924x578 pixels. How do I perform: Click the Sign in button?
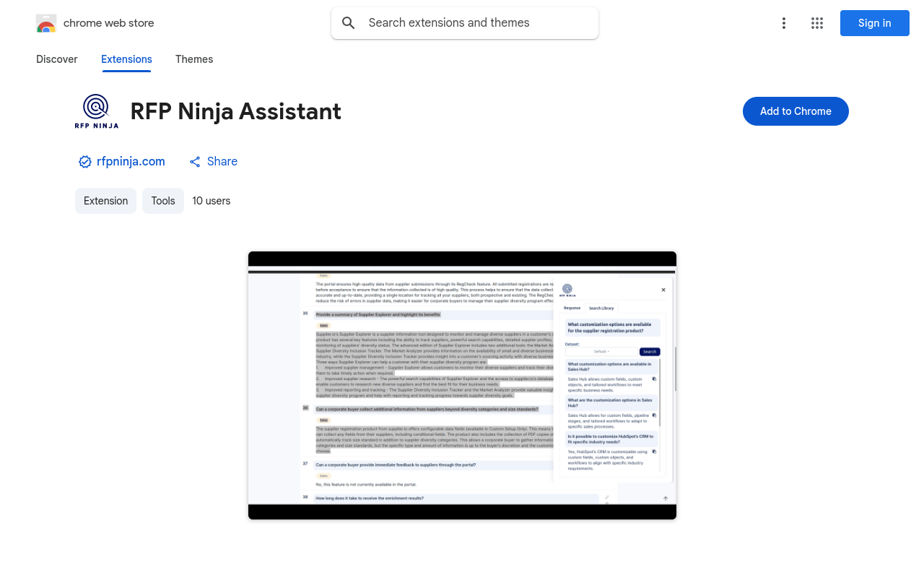tap(874, 23)
